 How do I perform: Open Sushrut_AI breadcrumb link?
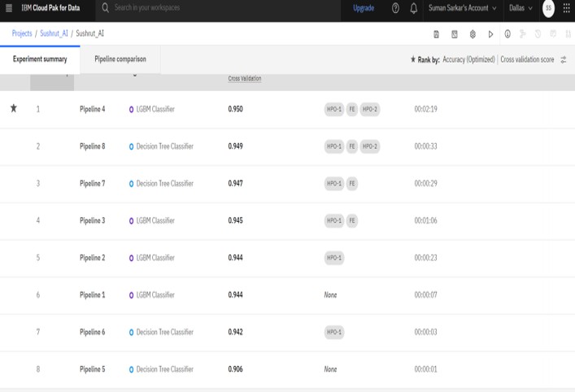pos(54,33)
